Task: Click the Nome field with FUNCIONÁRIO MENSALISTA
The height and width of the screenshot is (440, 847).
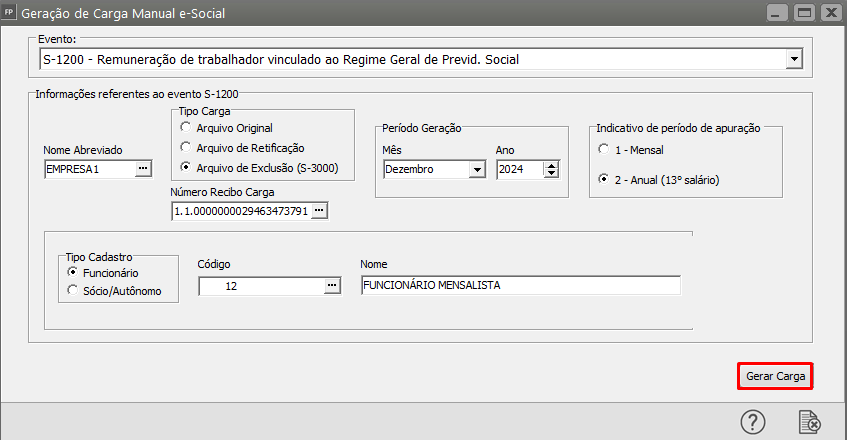Action: click(x=520, y=286)
